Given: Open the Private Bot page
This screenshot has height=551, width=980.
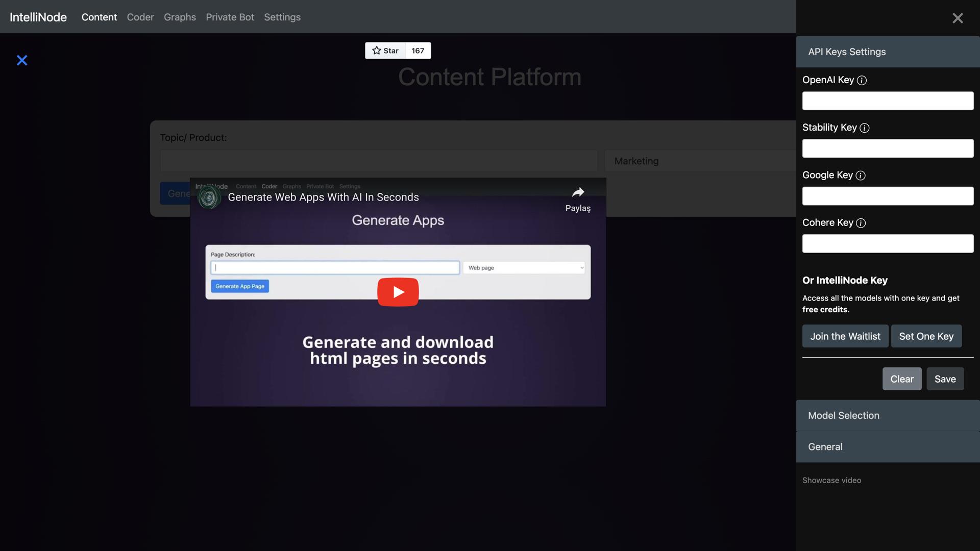Looking at the screenshot, I should point(230,17).
